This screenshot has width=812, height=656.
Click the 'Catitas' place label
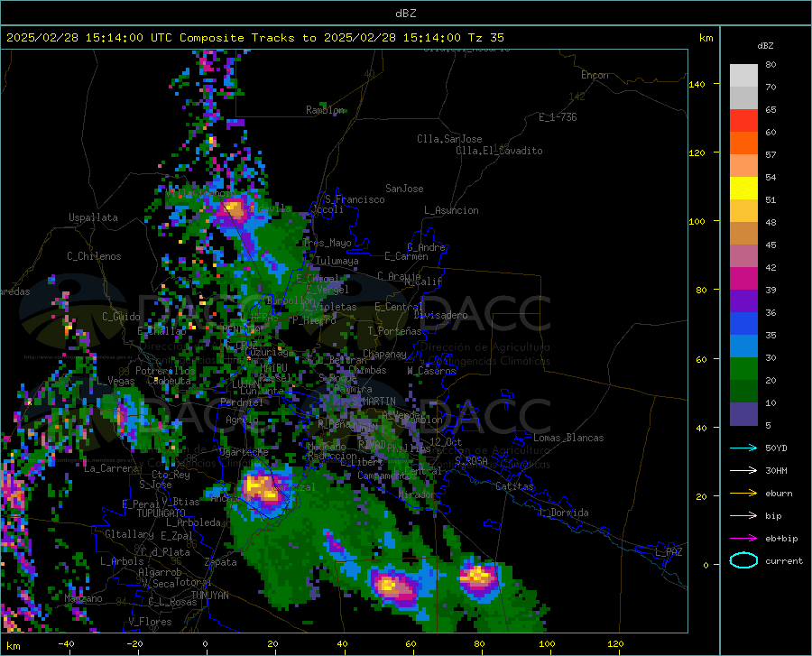pyautogui.click(x=515, y=486)
